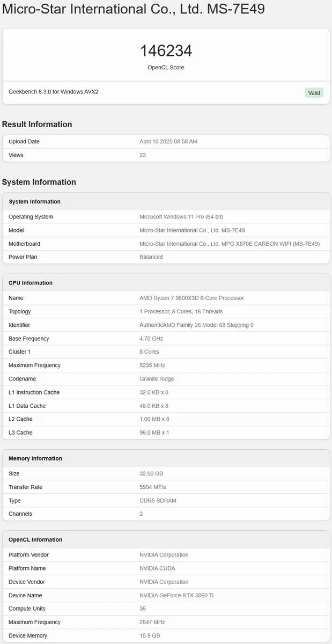The image size is (332, 644).
Task: Click the MPG X870E CARBON WIFI motherboard value
Action: click(x=230, y=244)
